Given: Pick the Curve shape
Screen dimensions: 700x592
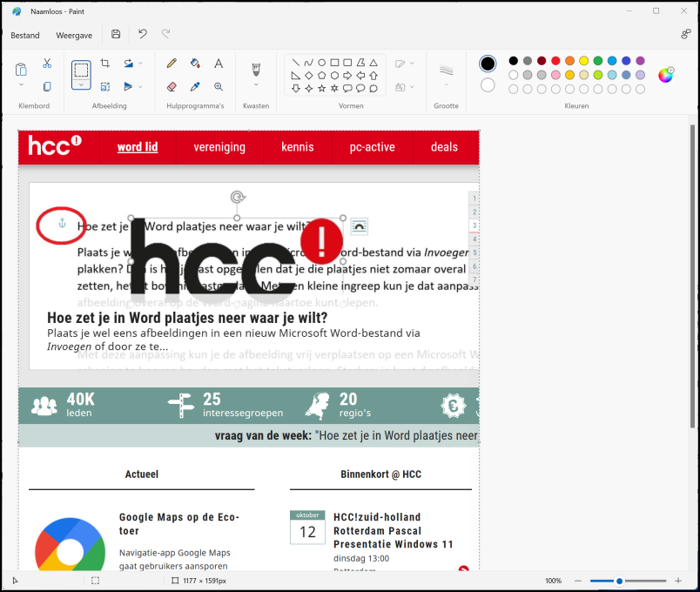Looking at the screenshot, I should pos(308,63).
